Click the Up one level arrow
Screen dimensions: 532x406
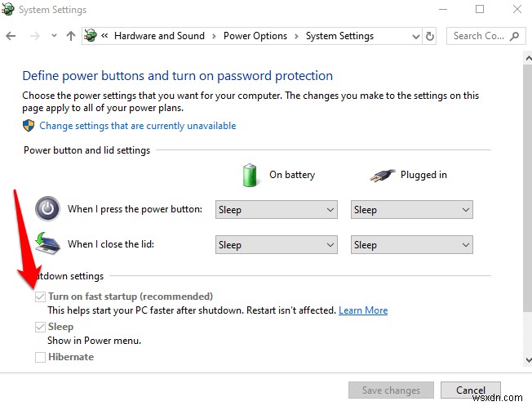point(71,36)
